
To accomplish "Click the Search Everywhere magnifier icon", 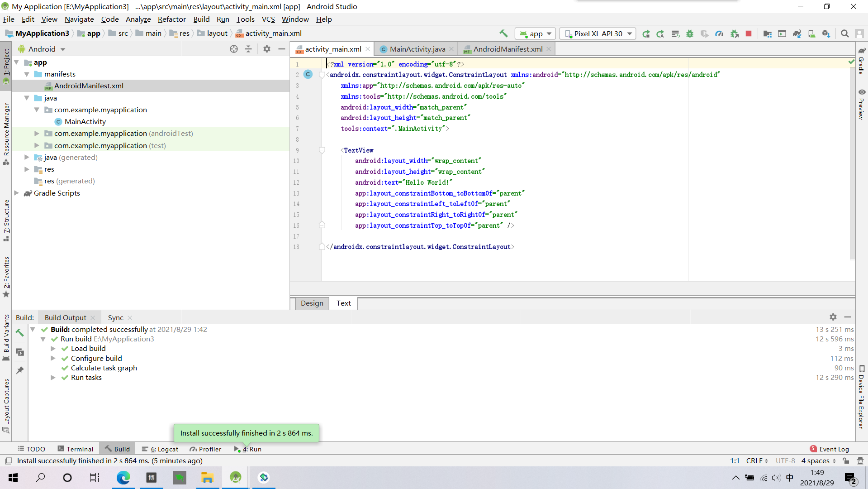I will pyautogui.click(x=844, y=34).
